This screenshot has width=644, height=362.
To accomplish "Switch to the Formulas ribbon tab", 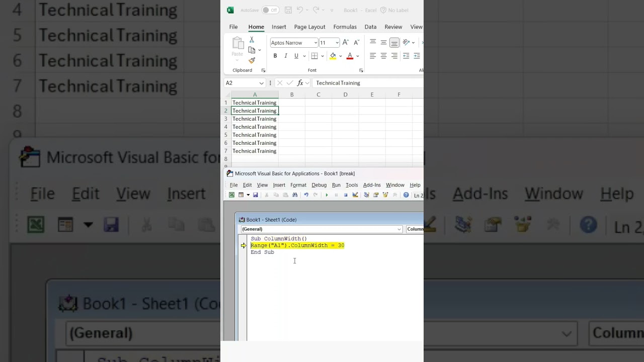I will (x=345, y=27).
